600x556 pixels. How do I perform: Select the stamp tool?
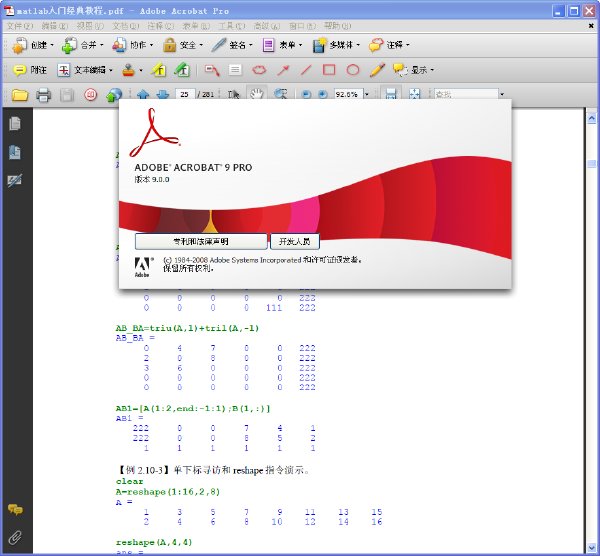click(129, 70)
